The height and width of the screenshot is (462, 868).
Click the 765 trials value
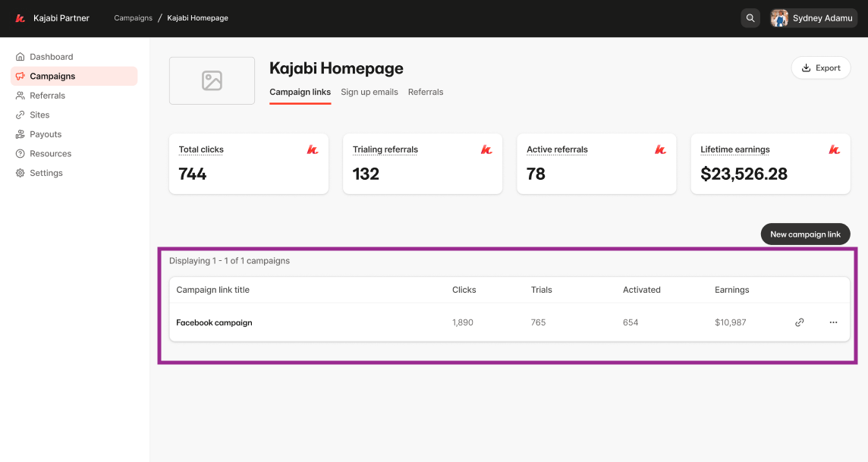point(538,322)
